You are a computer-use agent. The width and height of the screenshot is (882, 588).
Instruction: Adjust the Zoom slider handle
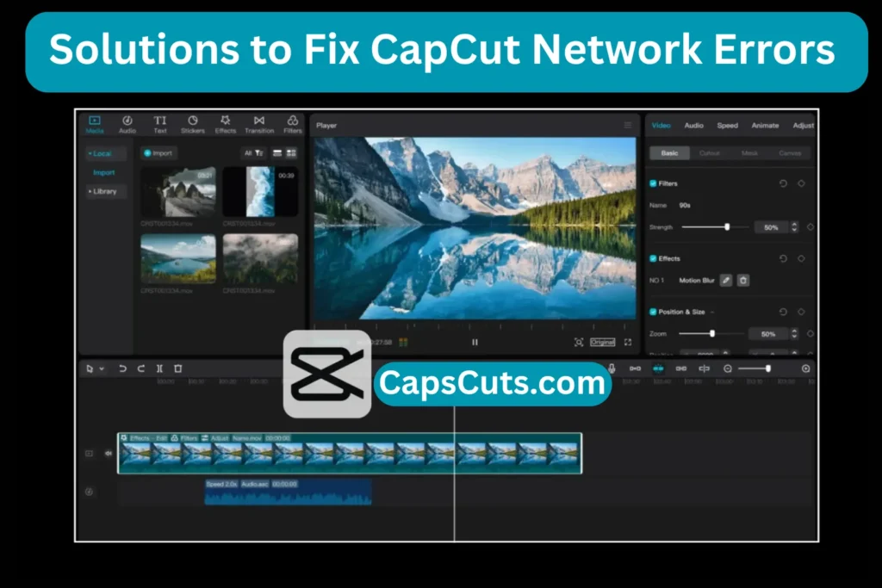(712, 333)
